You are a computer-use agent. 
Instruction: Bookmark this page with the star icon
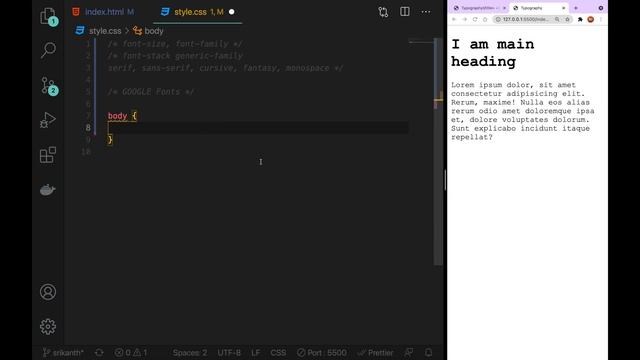567,19
